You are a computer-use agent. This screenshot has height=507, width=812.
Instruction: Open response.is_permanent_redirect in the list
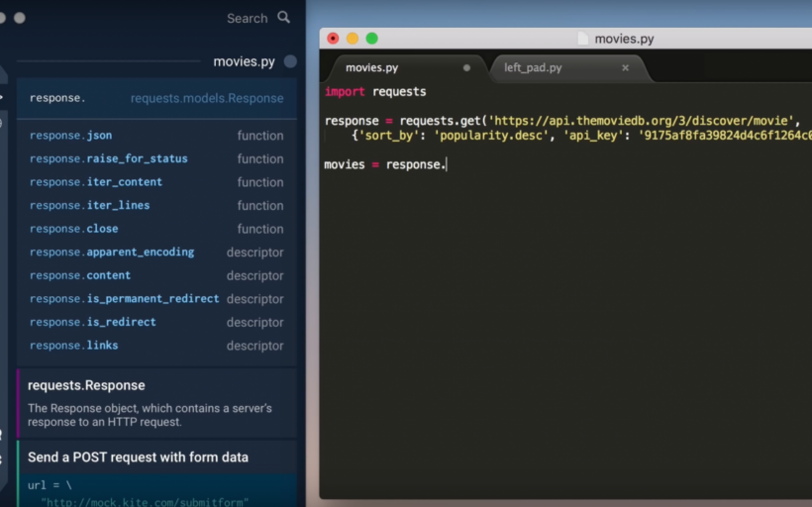coord(125,299)
